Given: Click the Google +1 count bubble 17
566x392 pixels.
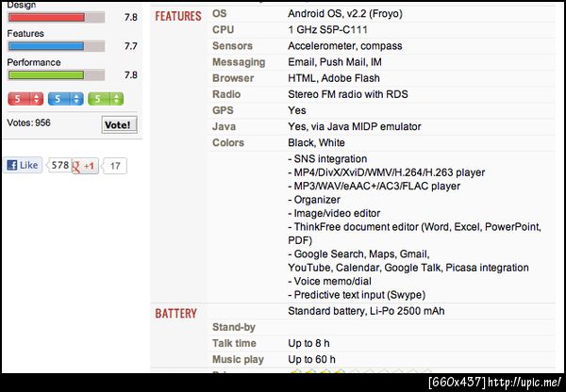Looking at the screenshot, I should [115, 165].
